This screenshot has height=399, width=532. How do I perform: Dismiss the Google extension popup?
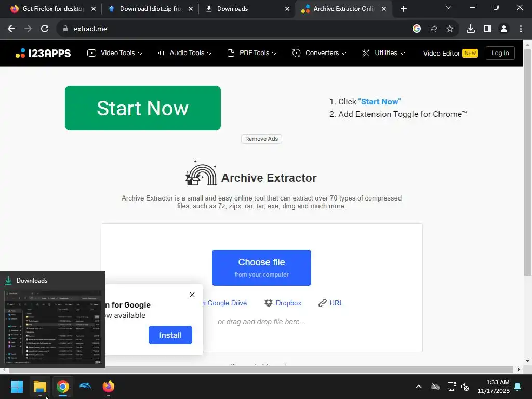point(192,295)
